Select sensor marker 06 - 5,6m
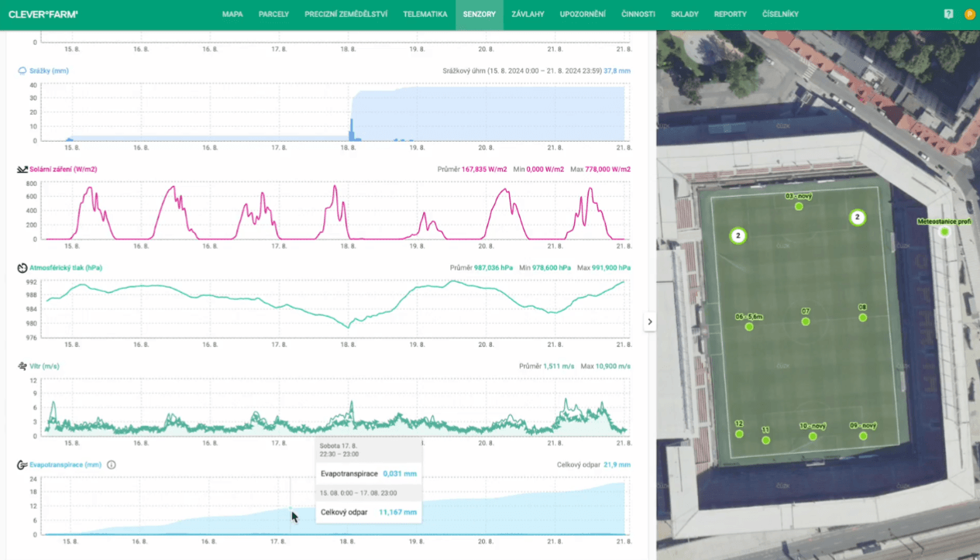 749,327
